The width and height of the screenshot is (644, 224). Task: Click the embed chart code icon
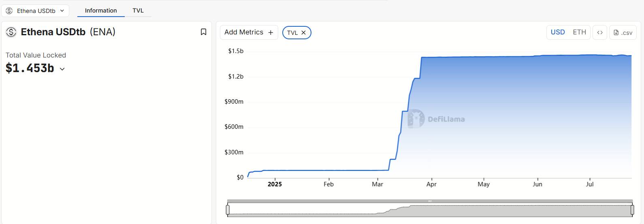coord(599,32)
